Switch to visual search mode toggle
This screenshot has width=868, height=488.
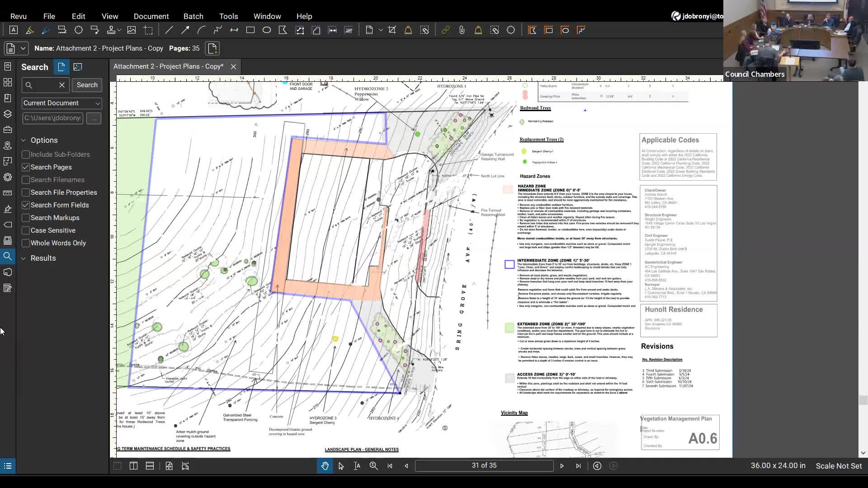78,67
